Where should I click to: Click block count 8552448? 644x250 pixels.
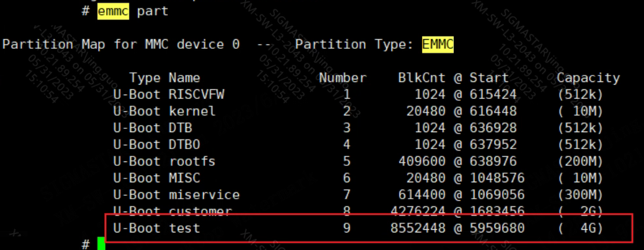click(x=418, y=228)
